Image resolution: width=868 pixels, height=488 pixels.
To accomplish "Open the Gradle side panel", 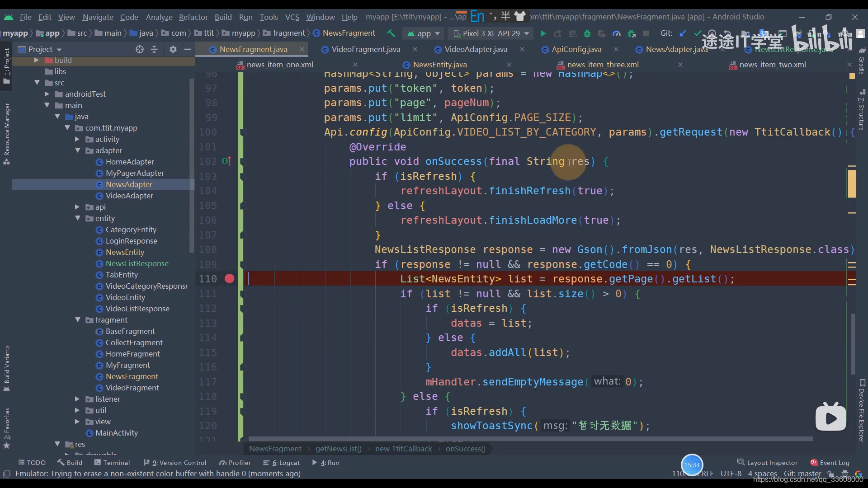I will tap(862, 61).
